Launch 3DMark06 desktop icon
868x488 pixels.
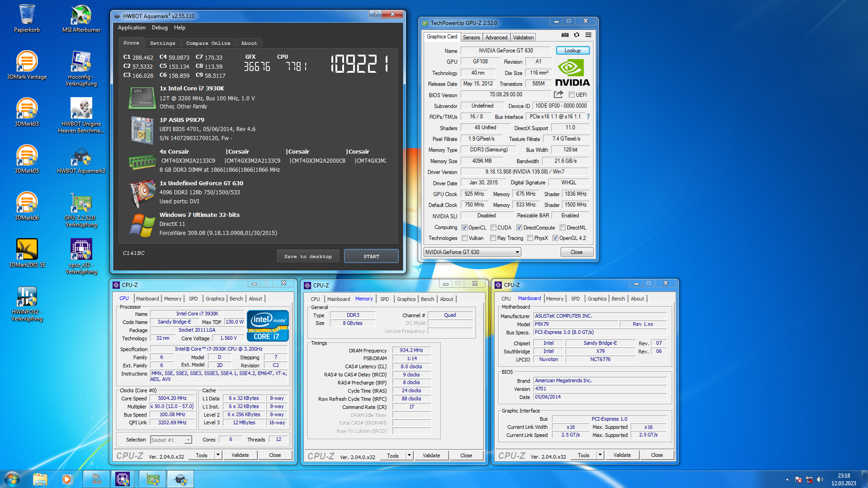click(27, 206)
